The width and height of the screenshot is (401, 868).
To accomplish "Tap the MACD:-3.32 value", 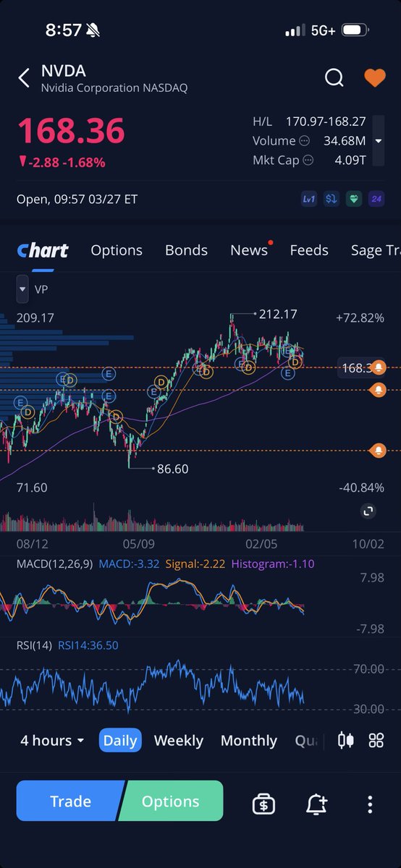I will pos(129,563).
